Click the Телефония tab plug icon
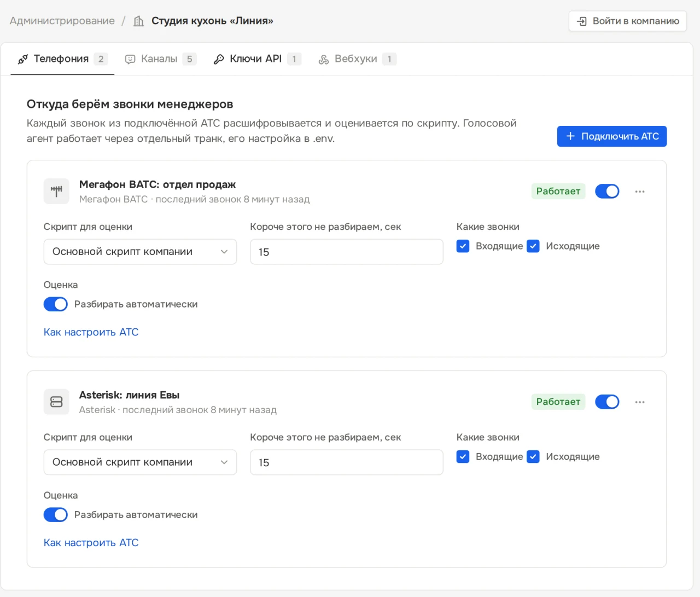This screenshot has width=700, height=597. click(23, 59)
